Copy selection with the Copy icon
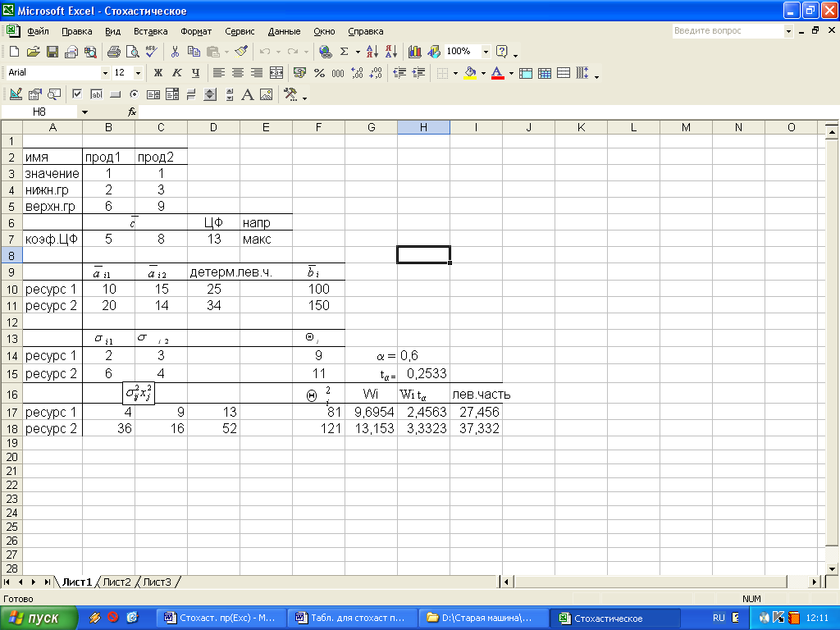This screenshot has height=630, width=840. (194, 52)
